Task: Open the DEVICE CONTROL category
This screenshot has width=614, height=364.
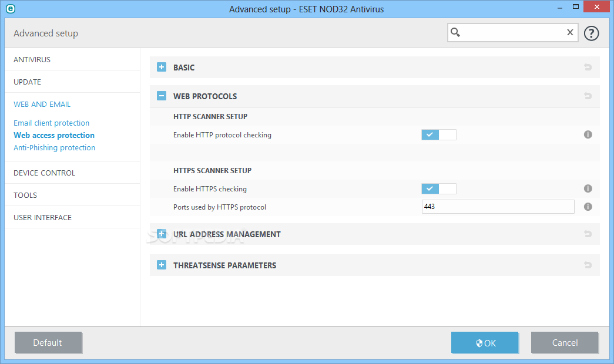Action: pyautogui.click(x=44, y=173)
